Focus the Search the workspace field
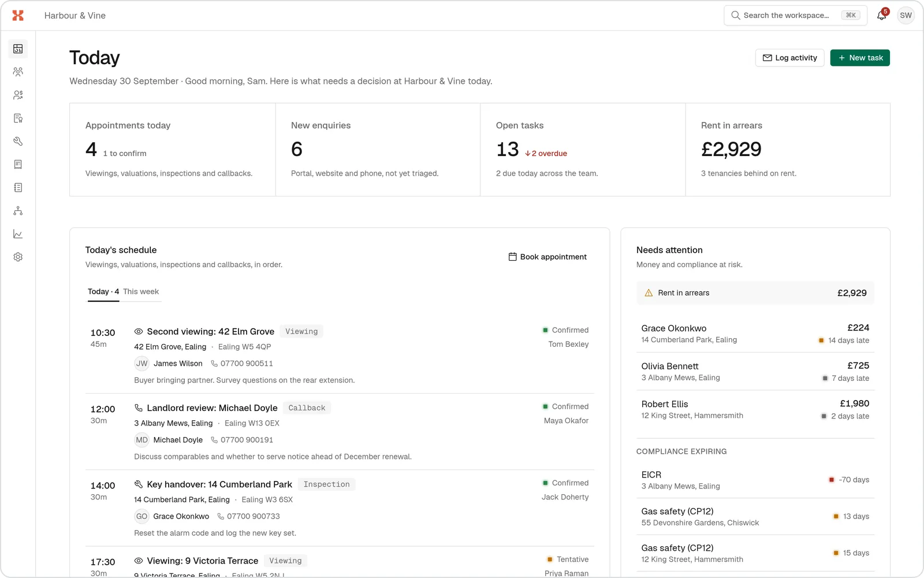 tap(795, 16)
